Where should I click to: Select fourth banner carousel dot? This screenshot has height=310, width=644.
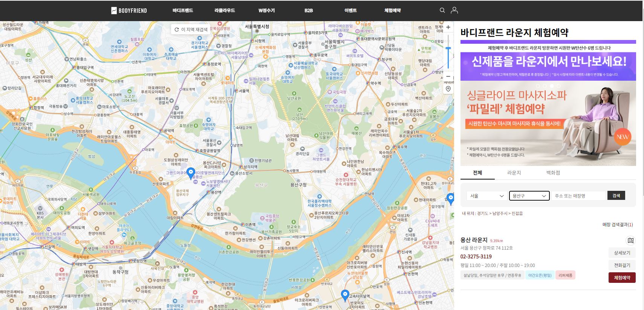pyautogui.click(x=558, y=86)
